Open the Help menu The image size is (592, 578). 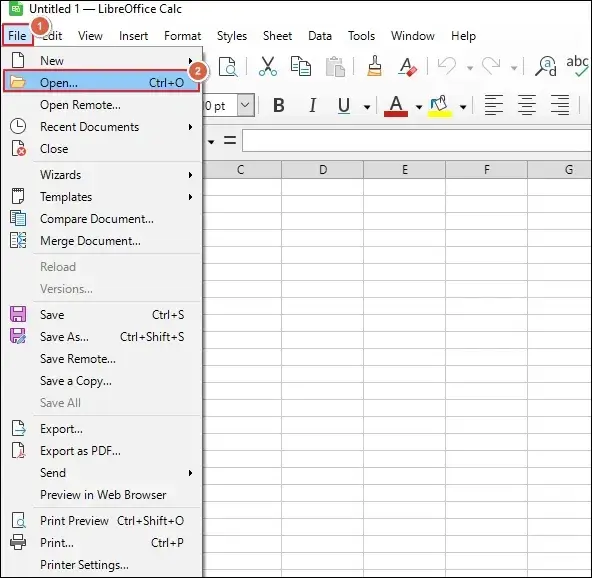[x=463, y=36]
